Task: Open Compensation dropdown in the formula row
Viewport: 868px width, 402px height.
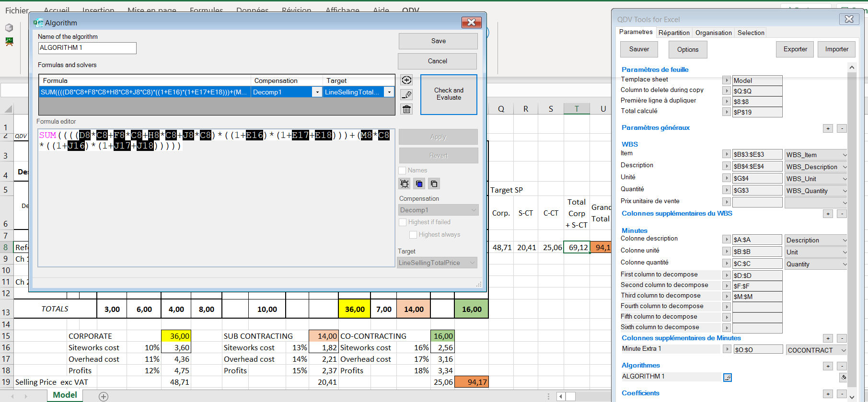Action: click(x=317, y=92)
